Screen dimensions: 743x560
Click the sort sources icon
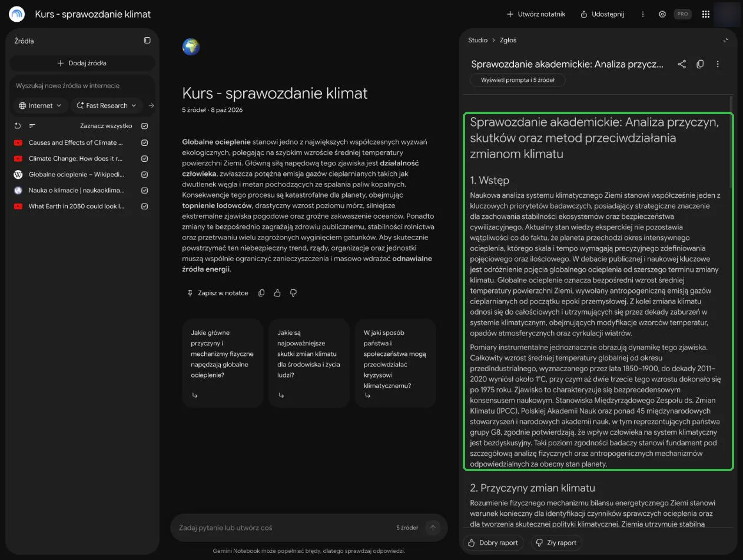(32, 126)
